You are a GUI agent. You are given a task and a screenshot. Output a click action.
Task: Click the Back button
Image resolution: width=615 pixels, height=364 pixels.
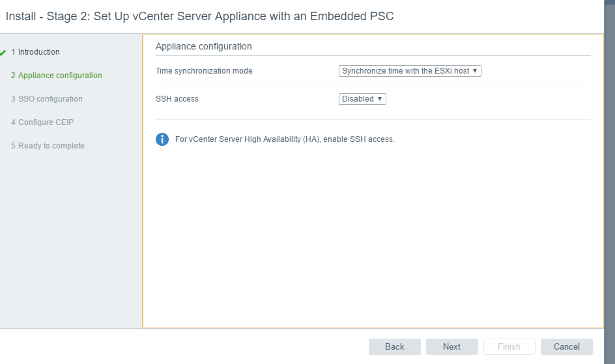[x=395, y=347]
